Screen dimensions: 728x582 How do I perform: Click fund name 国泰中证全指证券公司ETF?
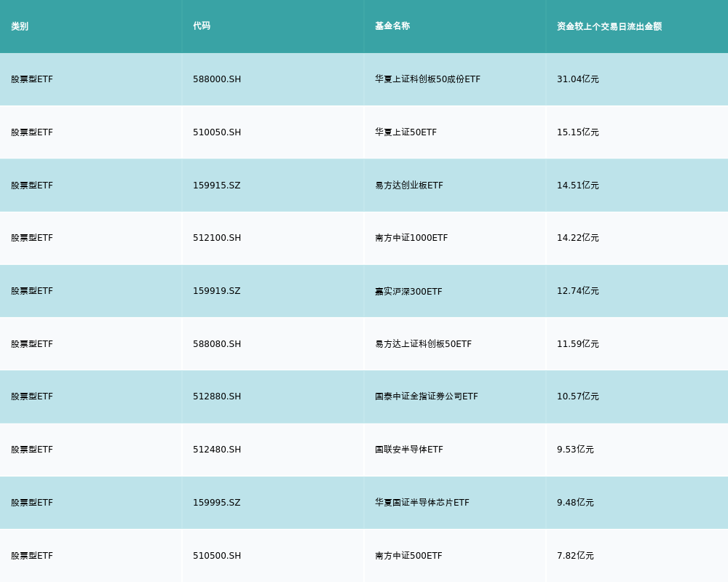pos(426,396)
